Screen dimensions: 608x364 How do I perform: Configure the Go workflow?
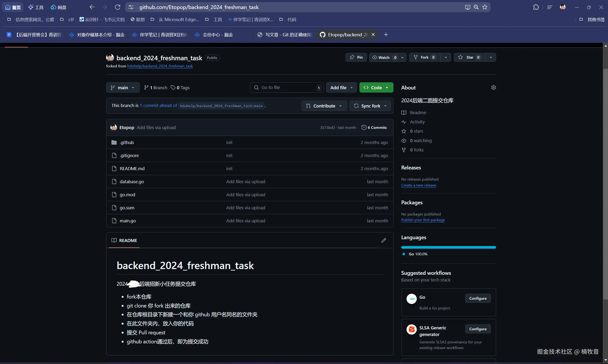[x=478, y=298]
